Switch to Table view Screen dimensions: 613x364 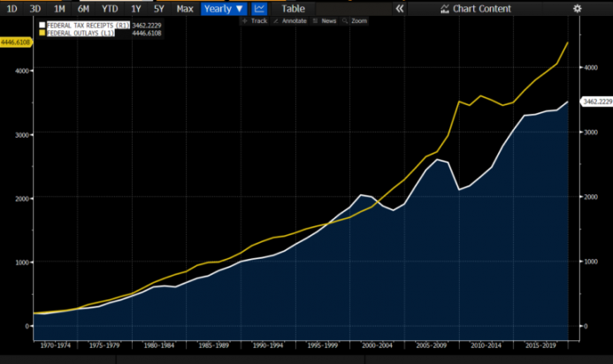293,9
